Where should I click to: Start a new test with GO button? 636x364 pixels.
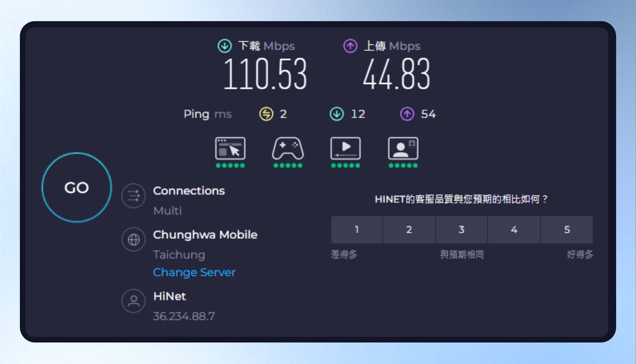[77, 188]
